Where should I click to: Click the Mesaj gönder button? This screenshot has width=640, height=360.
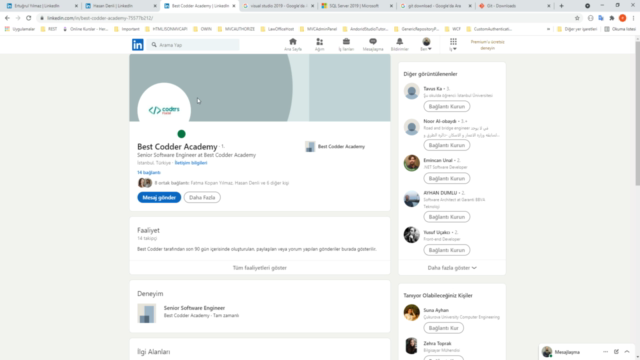coord(159,198)
